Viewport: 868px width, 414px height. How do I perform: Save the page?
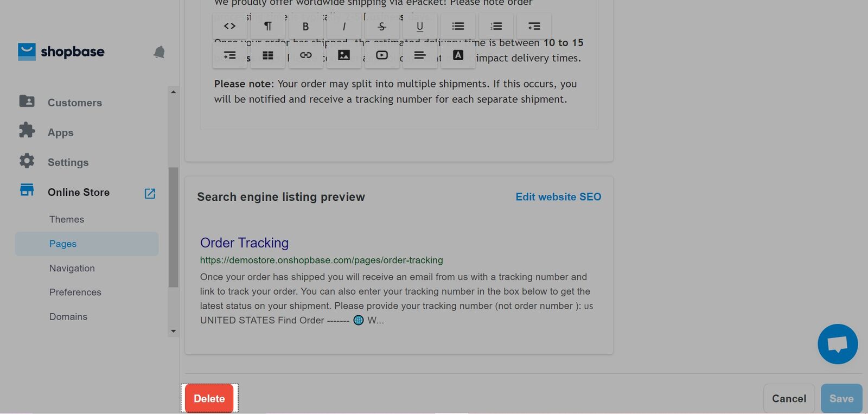tap(841, 398)
